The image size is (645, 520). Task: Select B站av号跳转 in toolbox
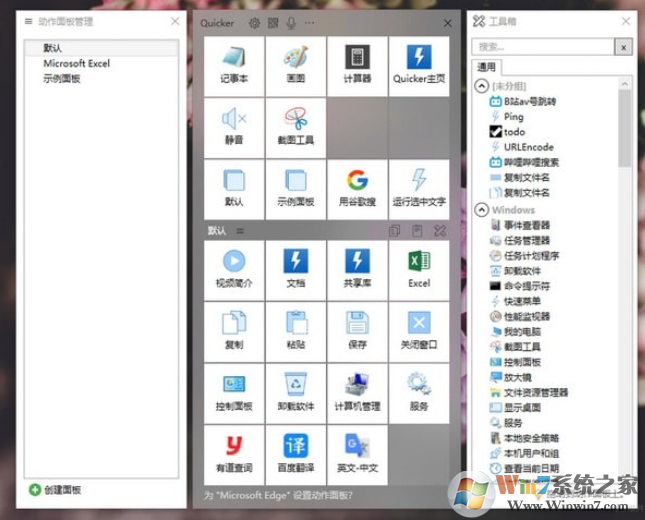523,101
